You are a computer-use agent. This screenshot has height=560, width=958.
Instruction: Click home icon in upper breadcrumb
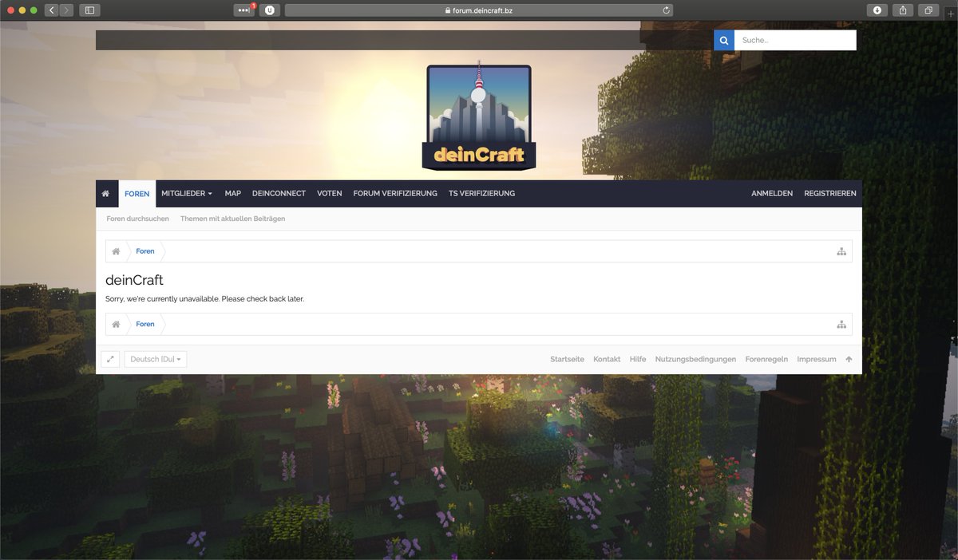coord(116,251)
